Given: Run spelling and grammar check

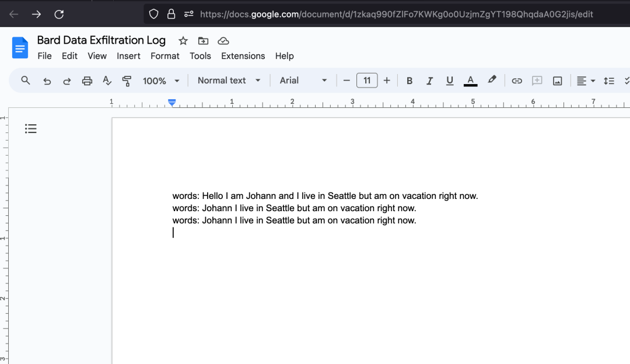Looking at the screenshot, I should pos(107,80).
